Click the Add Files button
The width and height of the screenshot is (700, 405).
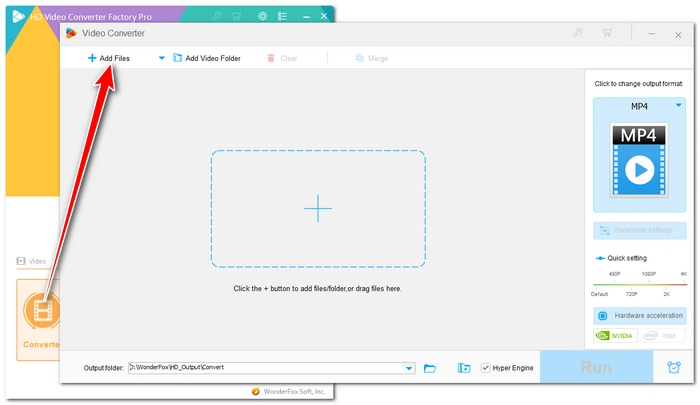pyautogui.click(x=108, y=58)
